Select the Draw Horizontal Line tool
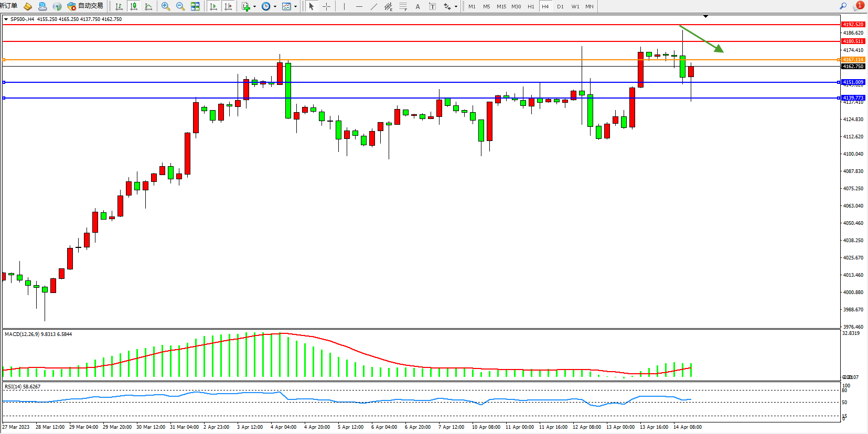868x434 pixels. tap(359, 6)
